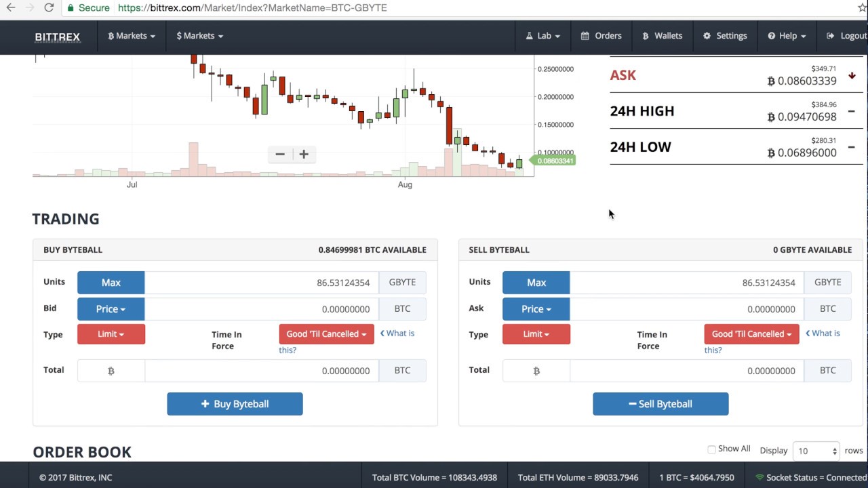Click the Bitcoin symbol in Buy Total row

coord(111,371)
